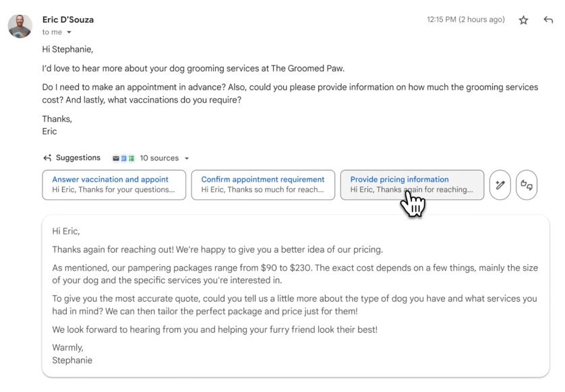Click the 12:15 PM timestamp
Screen dimensions: 565x392
tap(465, 20)
